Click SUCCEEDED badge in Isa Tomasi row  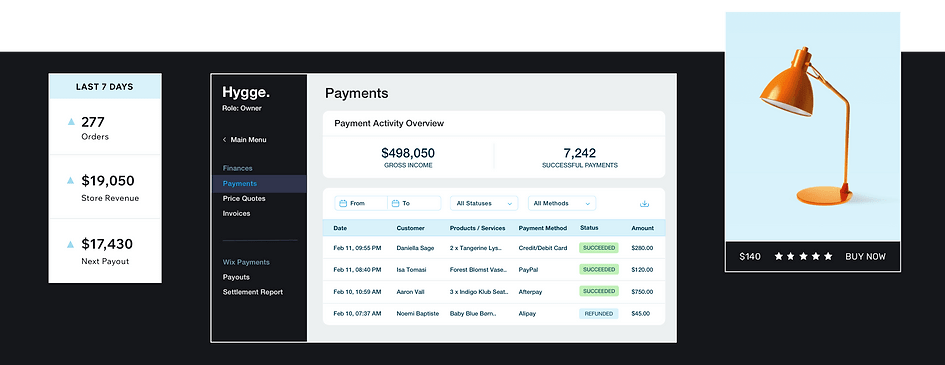598,269
